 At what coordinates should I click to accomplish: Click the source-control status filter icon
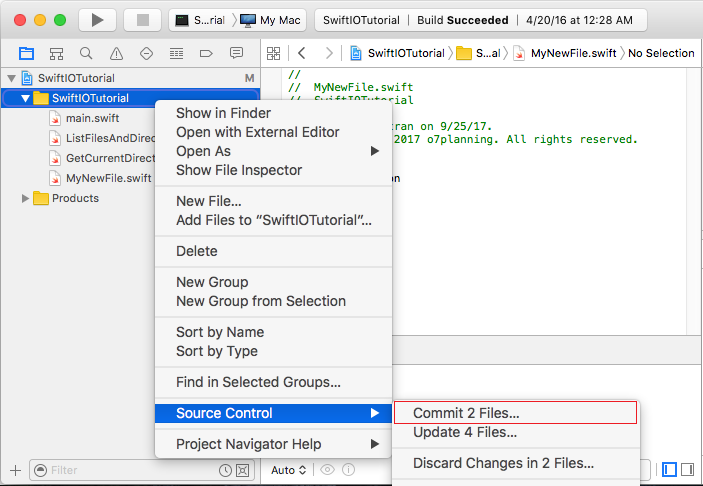[243, 470]
